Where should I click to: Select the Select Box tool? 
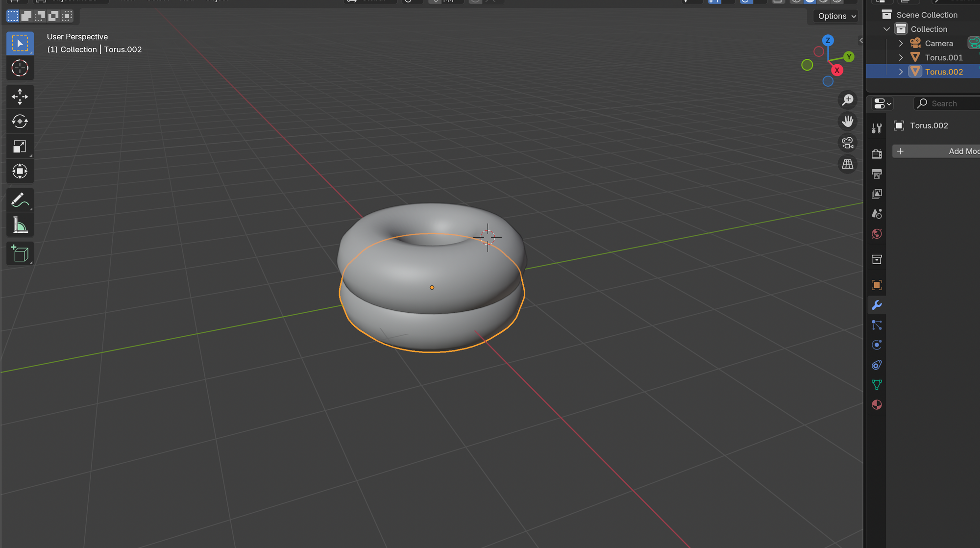point(20,44)
